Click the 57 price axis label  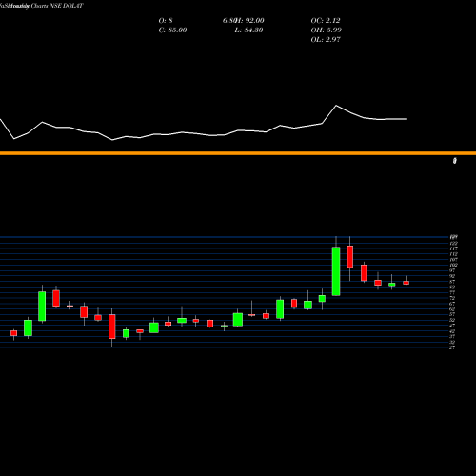click(x=452, y=314)
